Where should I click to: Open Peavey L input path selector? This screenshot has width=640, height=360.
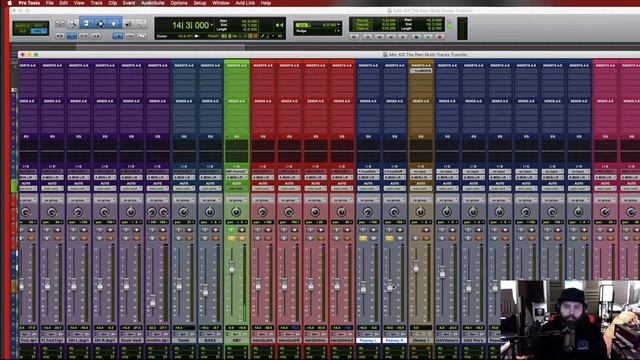368,172
